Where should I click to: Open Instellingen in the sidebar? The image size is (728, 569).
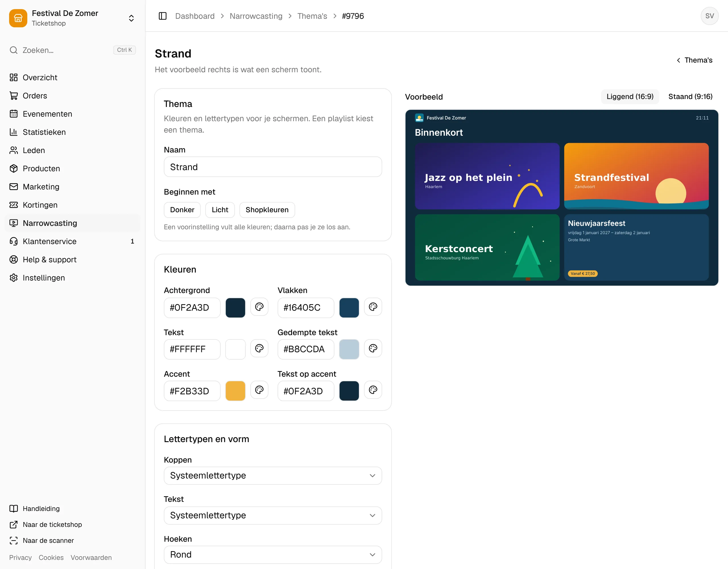pyautogui.click(x=73, y=277)
